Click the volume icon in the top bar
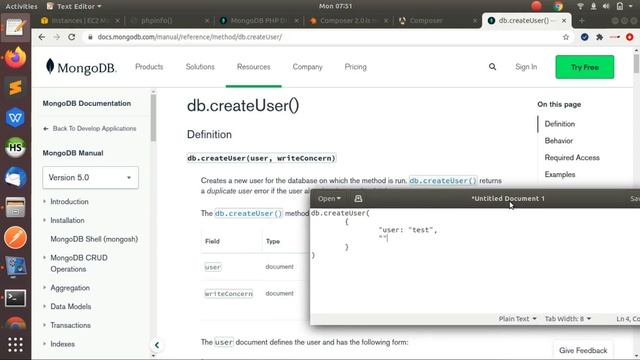Viewport: 640px width, 360px height. point(606,6)
